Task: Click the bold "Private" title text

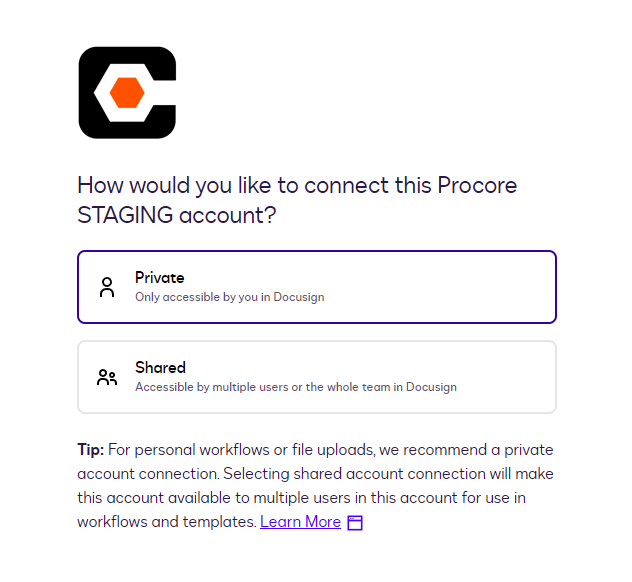Action: click(160, 278)
